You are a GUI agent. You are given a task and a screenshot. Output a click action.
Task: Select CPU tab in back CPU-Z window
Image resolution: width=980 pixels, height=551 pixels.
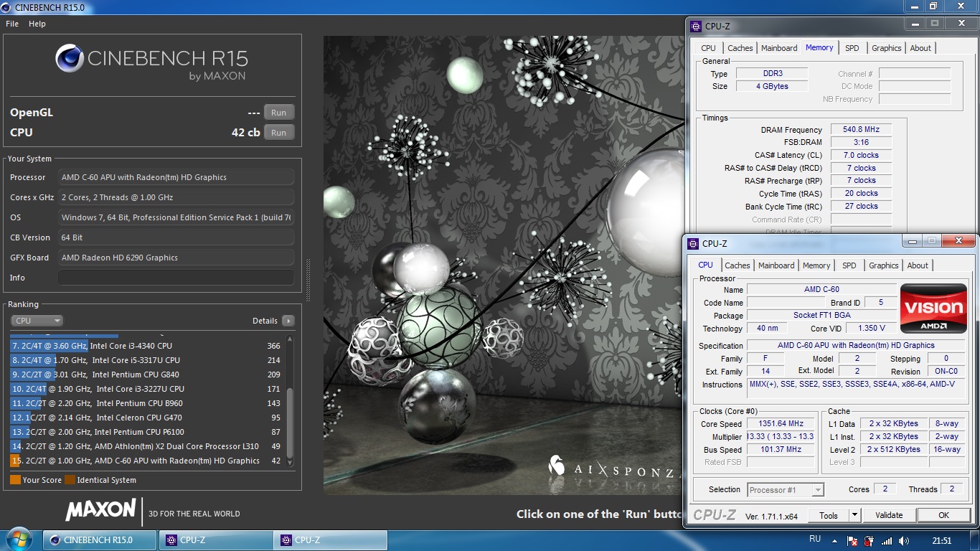[x=708, y=48]
